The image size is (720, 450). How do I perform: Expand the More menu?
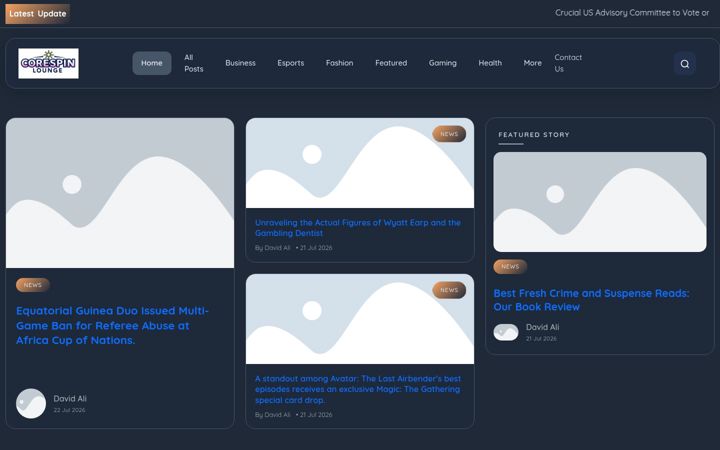[x=532, y=63]
